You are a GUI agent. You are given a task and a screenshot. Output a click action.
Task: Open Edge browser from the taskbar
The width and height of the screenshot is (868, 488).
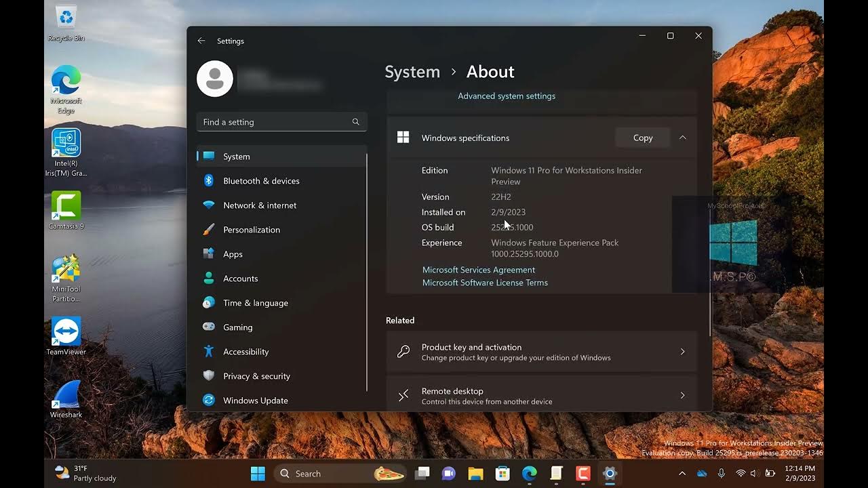(x=530, y=474)
